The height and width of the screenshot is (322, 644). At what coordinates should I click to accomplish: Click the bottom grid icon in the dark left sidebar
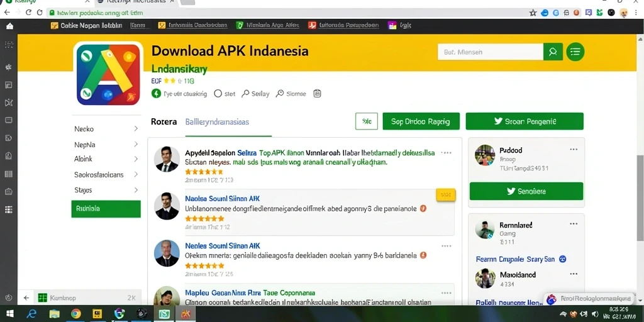pos(9,210)
